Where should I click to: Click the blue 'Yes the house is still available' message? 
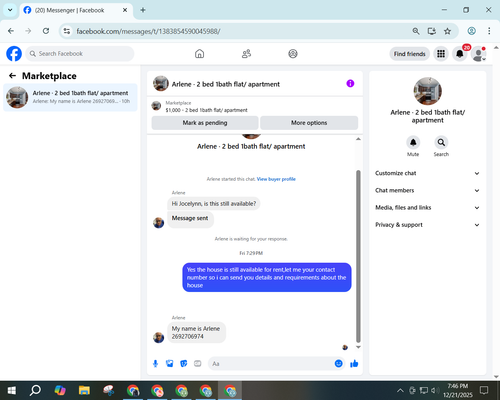(267, 277)
